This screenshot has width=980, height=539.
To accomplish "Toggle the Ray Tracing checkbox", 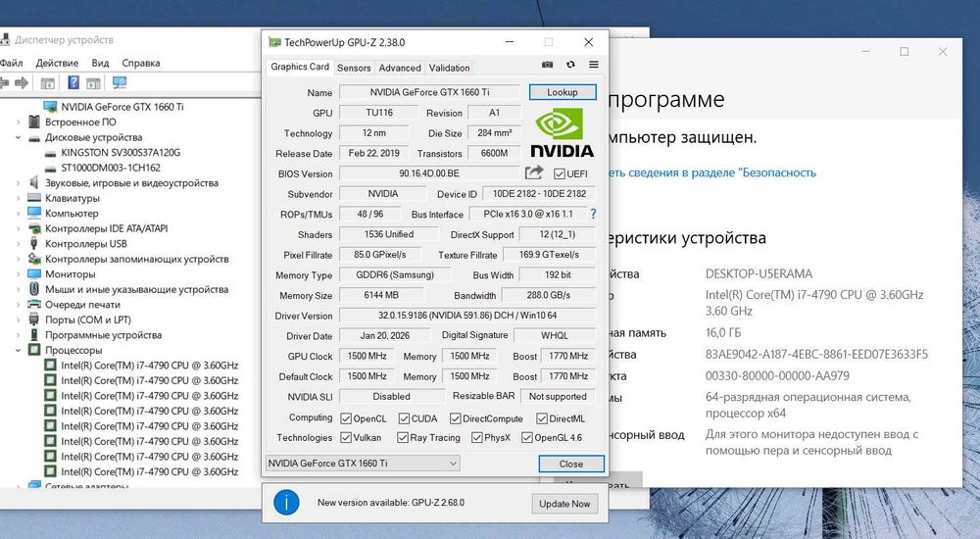I will point(403,437).
